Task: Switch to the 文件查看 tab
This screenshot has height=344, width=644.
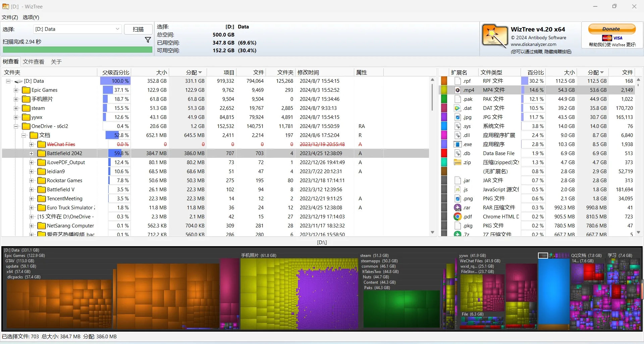Action: (34, 62)
